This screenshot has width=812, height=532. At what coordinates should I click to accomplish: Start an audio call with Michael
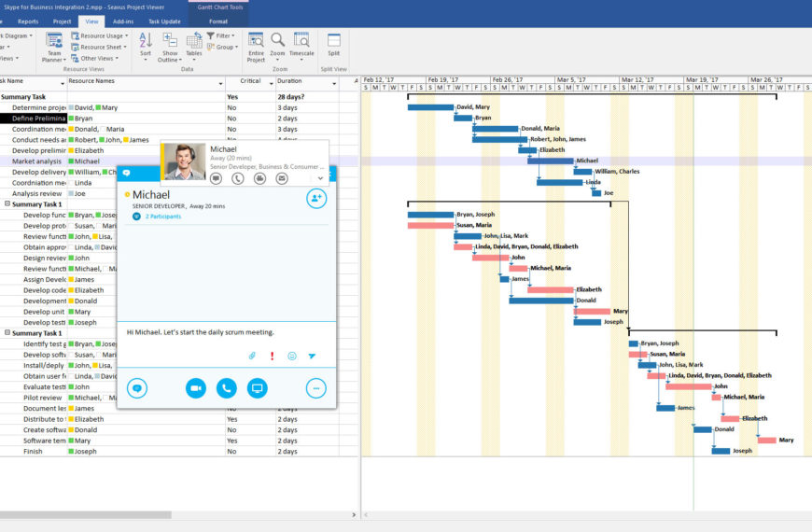pyautogui.click(x=226, y=388)
